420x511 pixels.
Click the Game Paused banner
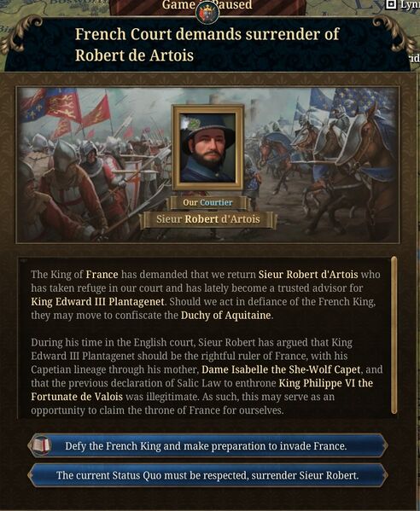coord(207,5)
